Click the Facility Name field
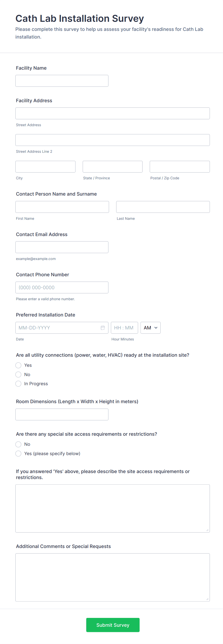The width and height of the screenshot is (223, 644). tap(62, 81)
